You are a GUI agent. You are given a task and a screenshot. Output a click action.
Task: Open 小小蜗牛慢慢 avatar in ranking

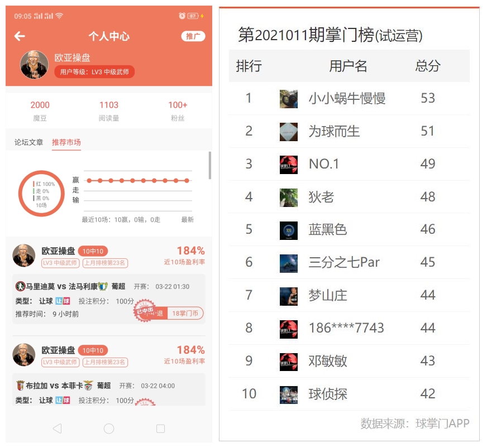coord(289,99)
